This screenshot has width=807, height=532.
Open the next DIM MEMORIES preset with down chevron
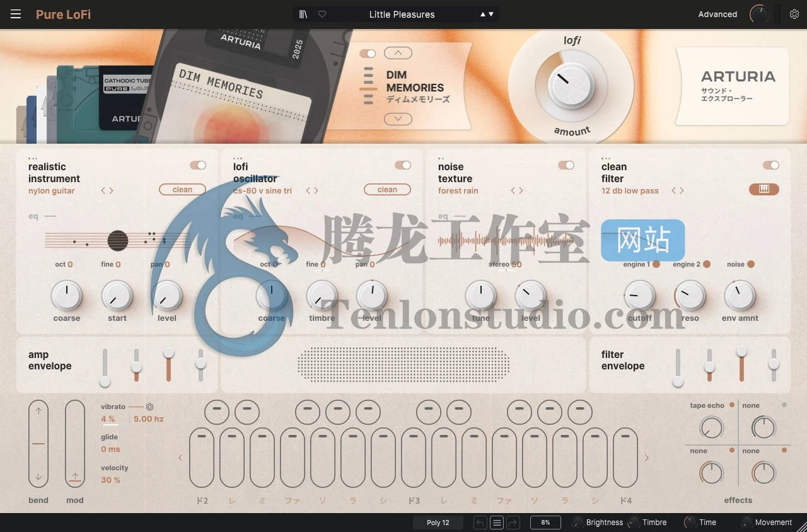tap(397, 119)
